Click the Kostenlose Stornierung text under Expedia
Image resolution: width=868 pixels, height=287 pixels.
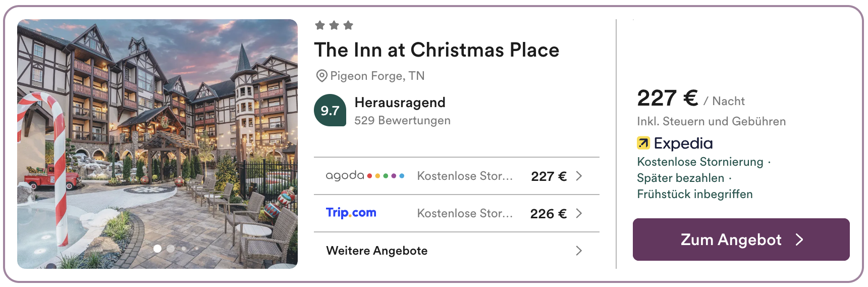pyautogui.click(x=700, y=162)
